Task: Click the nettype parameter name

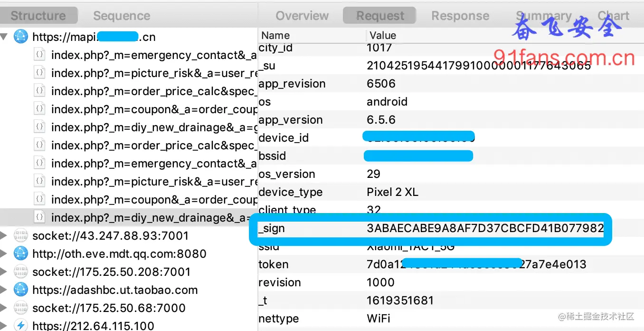Action: 279,319
